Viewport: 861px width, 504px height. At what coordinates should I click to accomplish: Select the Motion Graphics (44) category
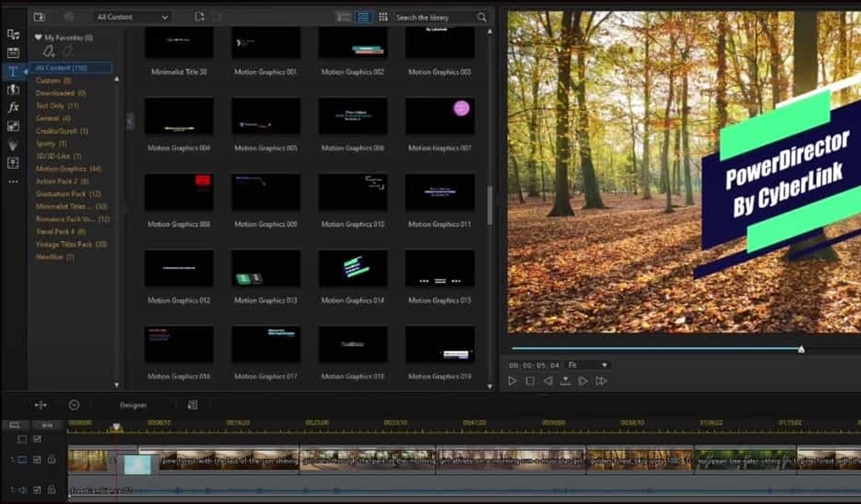69,168
